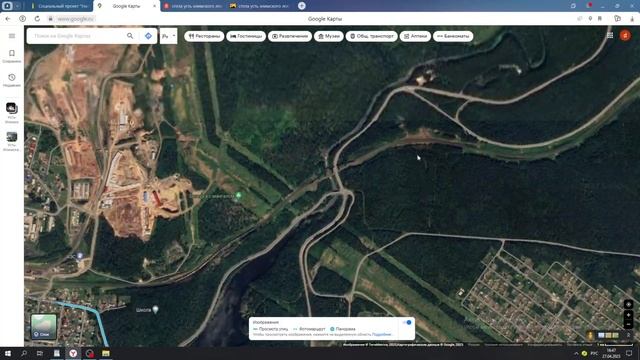The width and height of the screenshot is (640, 360).
Task: Filter map by Рестораны
Action: tap(204, 36)
